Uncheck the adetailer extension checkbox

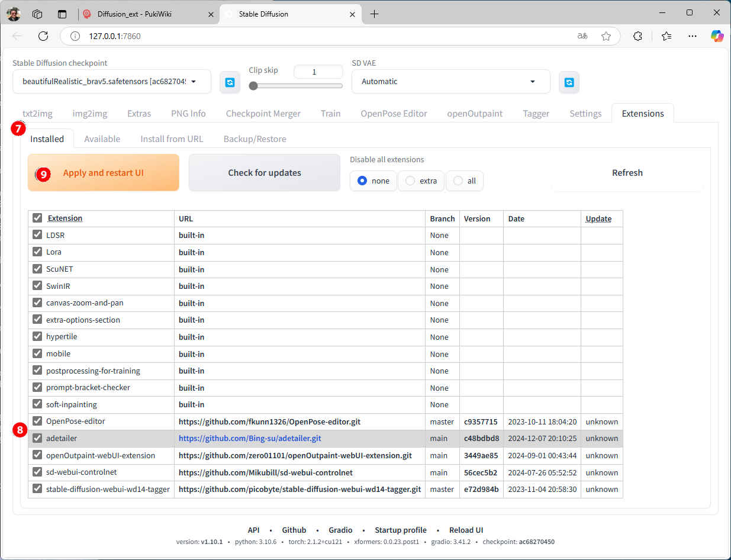coord(37,439)
